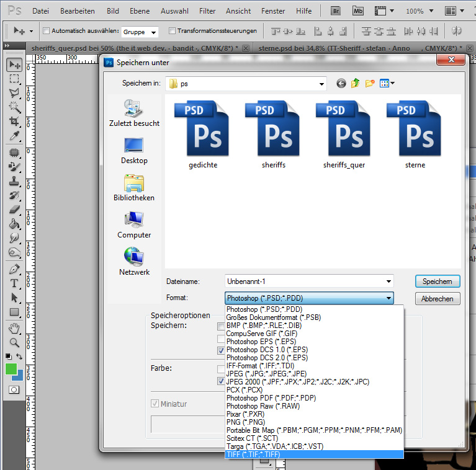
Task: Go back to the last visited folder
Action: coord(341,83)
